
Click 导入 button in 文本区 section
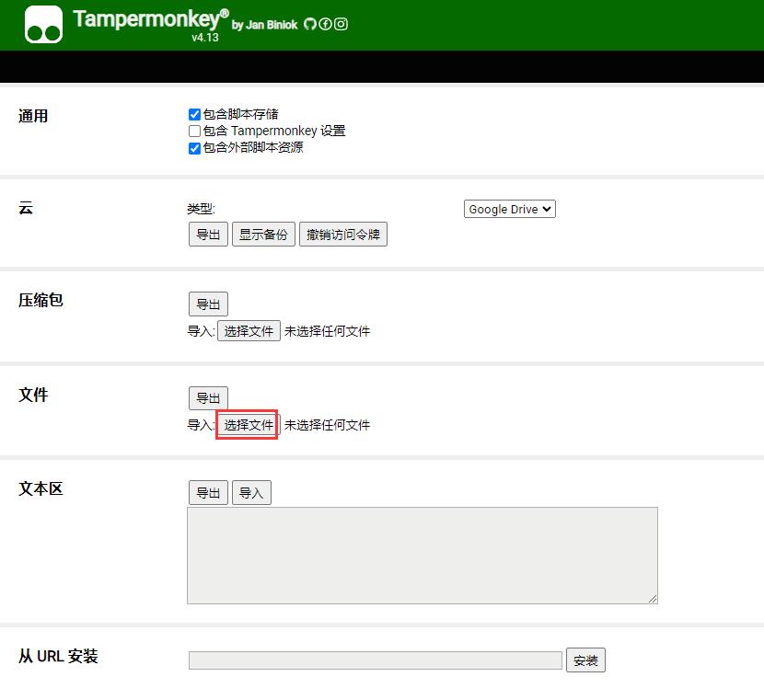(251, 493)
